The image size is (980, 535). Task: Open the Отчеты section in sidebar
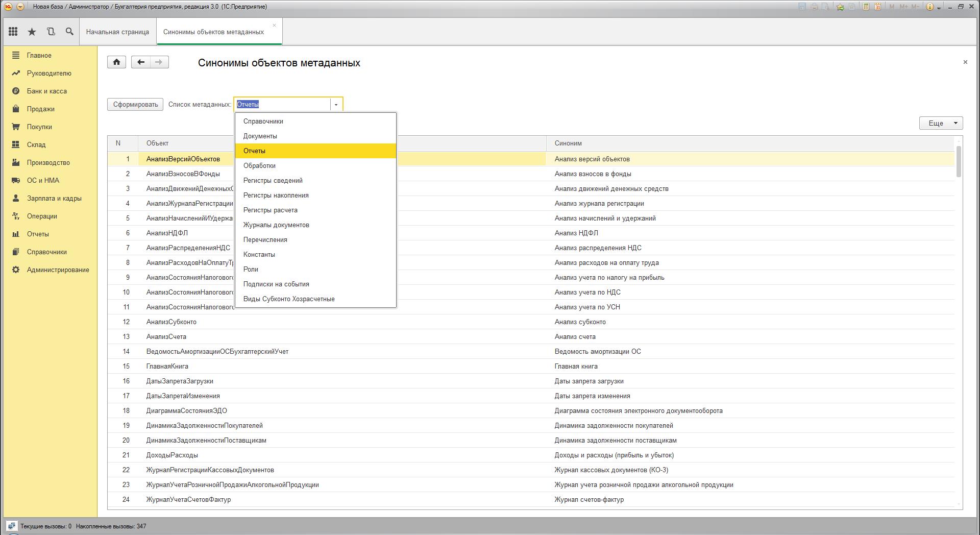[51, 234]
